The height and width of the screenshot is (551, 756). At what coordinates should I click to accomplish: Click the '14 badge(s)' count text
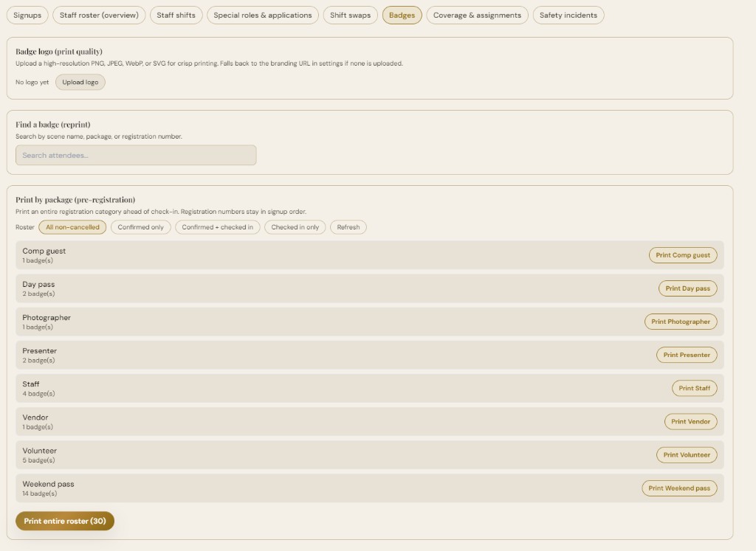40,493
